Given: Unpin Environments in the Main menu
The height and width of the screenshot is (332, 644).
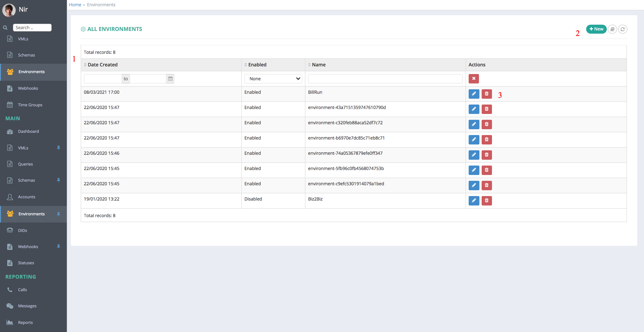Looking at the screenshot, I should coord(58,214).
